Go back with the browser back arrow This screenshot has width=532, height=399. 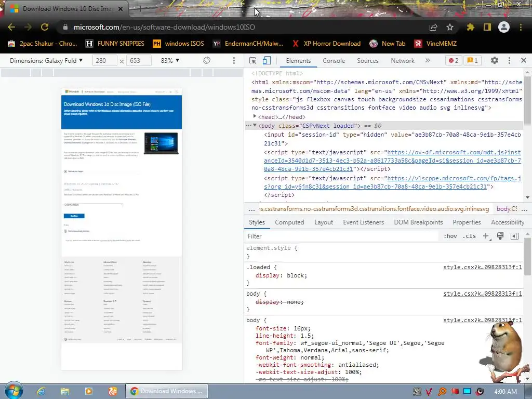(11, 27)
